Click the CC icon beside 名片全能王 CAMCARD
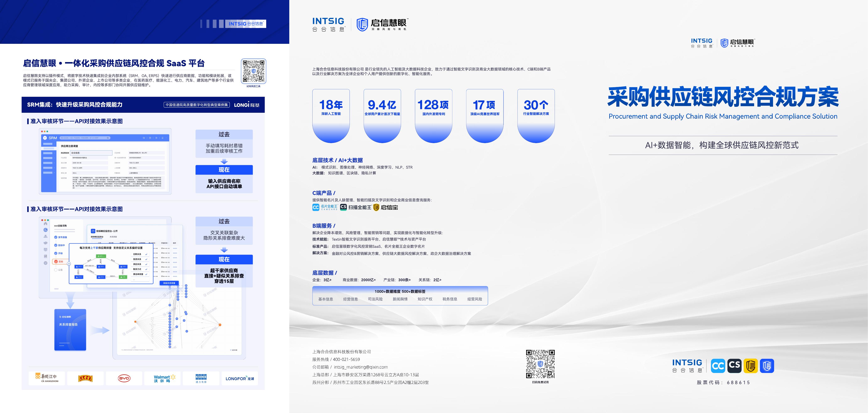The image size is (868, 413). (316, 207)
